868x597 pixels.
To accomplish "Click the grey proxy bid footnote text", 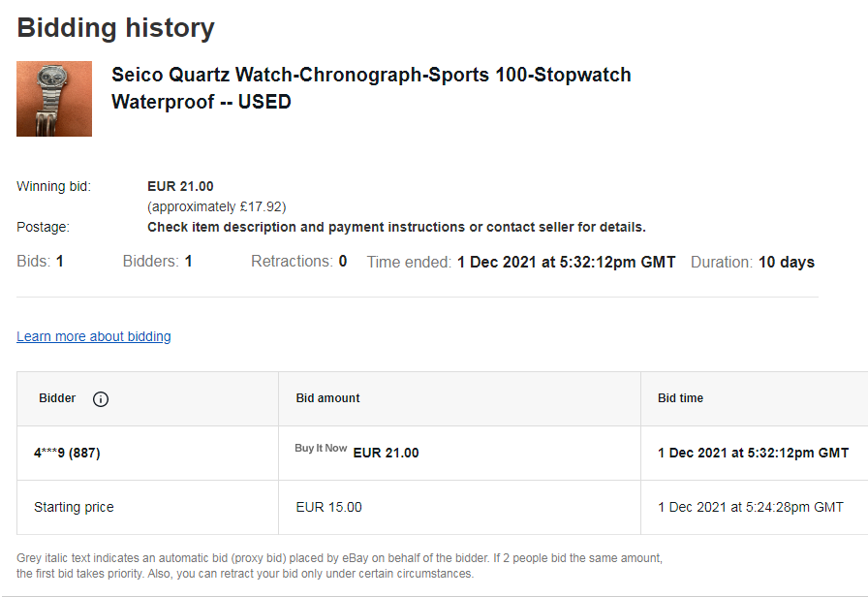I will tap(339, 566).
